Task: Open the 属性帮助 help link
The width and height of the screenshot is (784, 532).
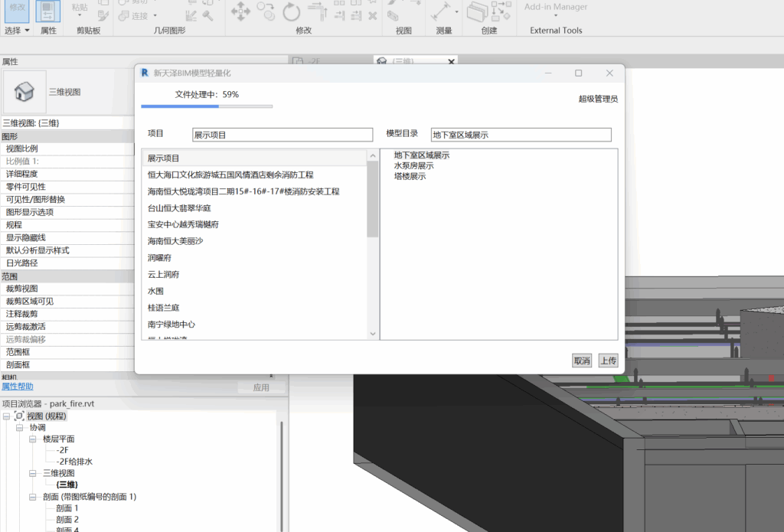Action: pos(18,387)
